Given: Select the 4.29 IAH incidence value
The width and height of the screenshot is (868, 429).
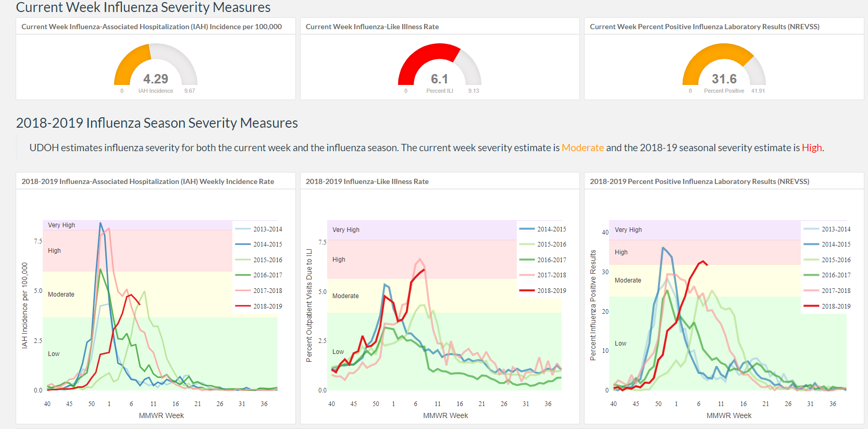Looking at the screenshot, I should point(156,79).
